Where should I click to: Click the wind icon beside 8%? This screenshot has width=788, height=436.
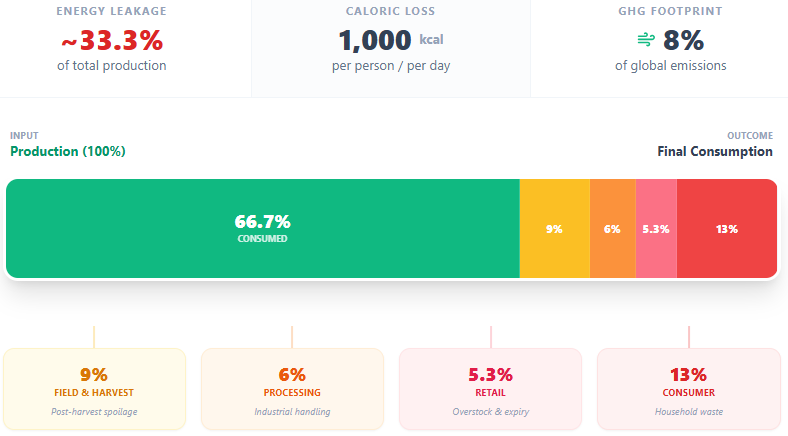pyautogui.click(x=646, y=40)
